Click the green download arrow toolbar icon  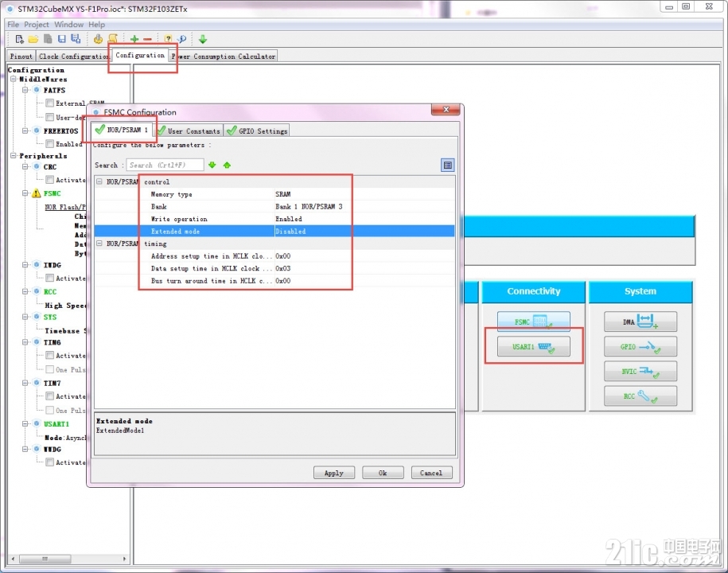pyautogui.click(x=203, y=40)
